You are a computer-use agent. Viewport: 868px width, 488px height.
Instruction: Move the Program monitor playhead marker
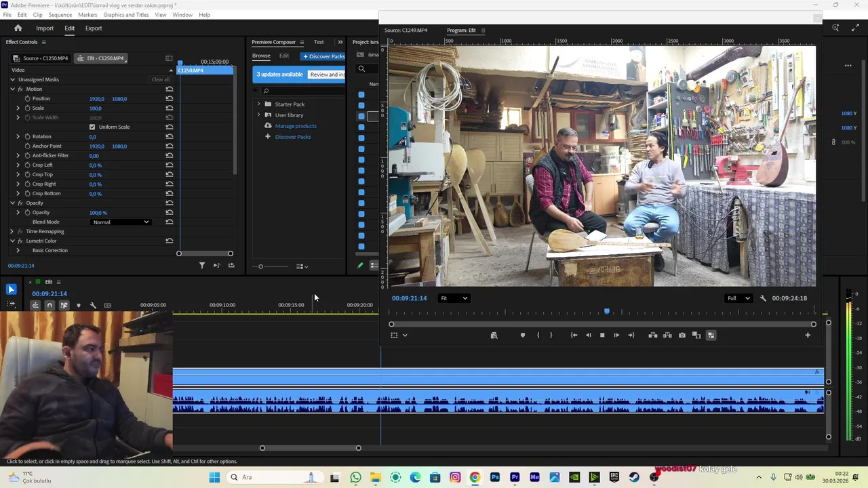click(x=607, y=311)
